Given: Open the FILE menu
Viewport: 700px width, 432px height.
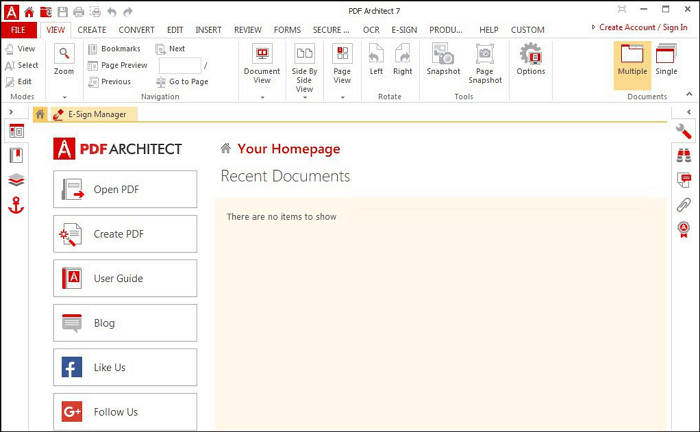Looking at the screenshot, I should click(x=18, y=30).
